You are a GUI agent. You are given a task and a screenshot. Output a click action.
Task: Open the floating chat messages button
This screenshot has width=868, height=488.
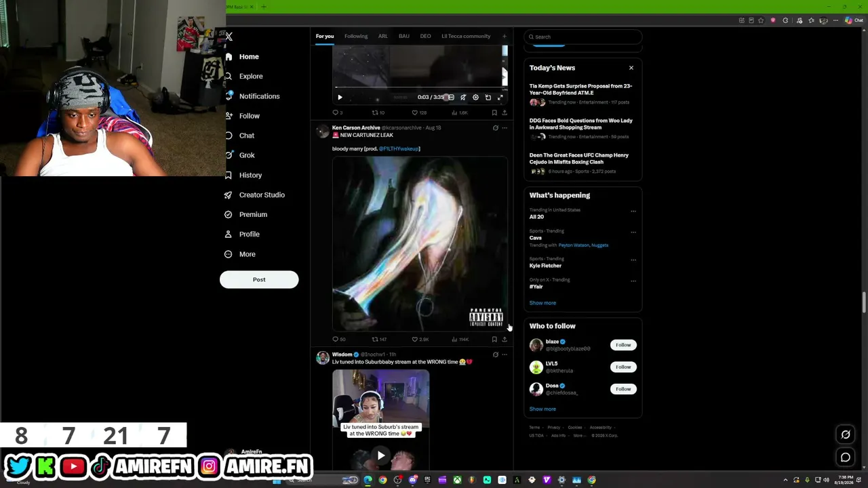coord(846,457)
